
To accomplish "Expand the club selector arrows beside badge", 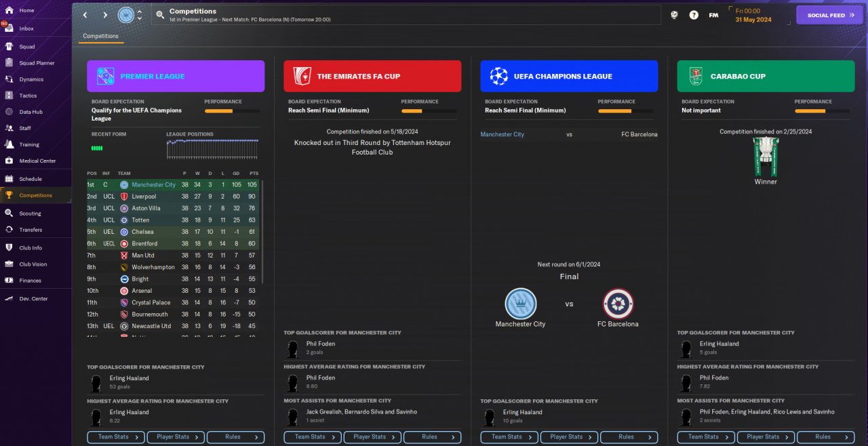I will 140,15.
